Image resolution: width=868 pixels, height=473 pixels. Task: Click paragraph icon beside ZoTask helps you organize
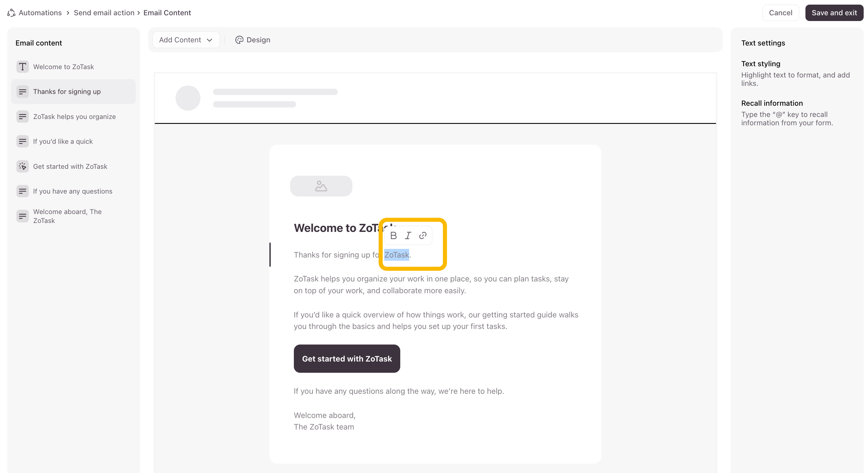coord(22,116)
